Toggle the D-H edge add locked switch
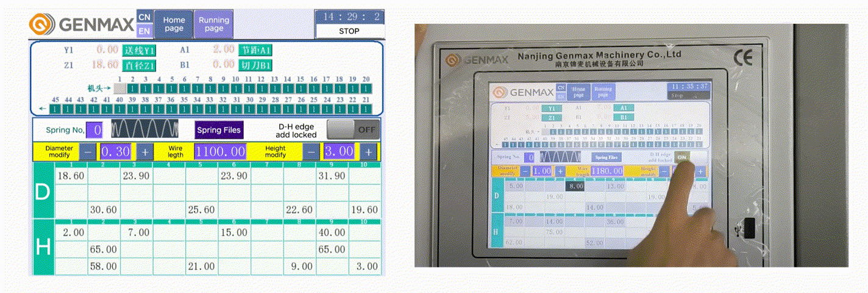This screenshot has width=868, height=293. pos(353,129)
